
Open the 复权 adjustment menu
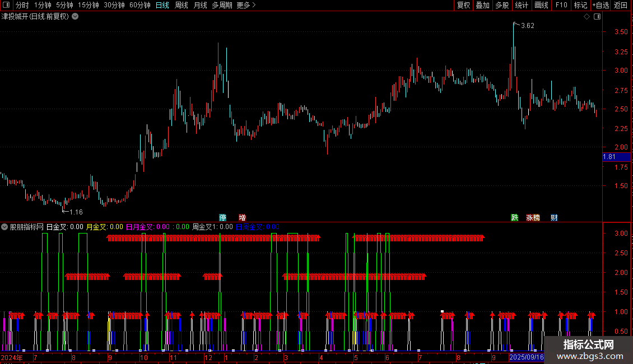click(463, 5)
